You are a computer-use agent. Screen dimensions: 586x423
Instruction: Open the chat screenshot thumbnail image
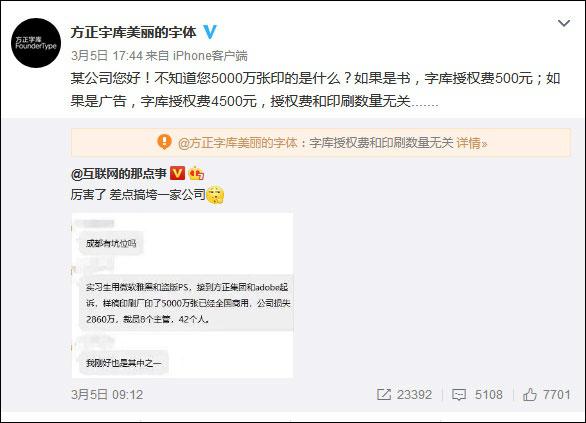[x=182, y=295]
